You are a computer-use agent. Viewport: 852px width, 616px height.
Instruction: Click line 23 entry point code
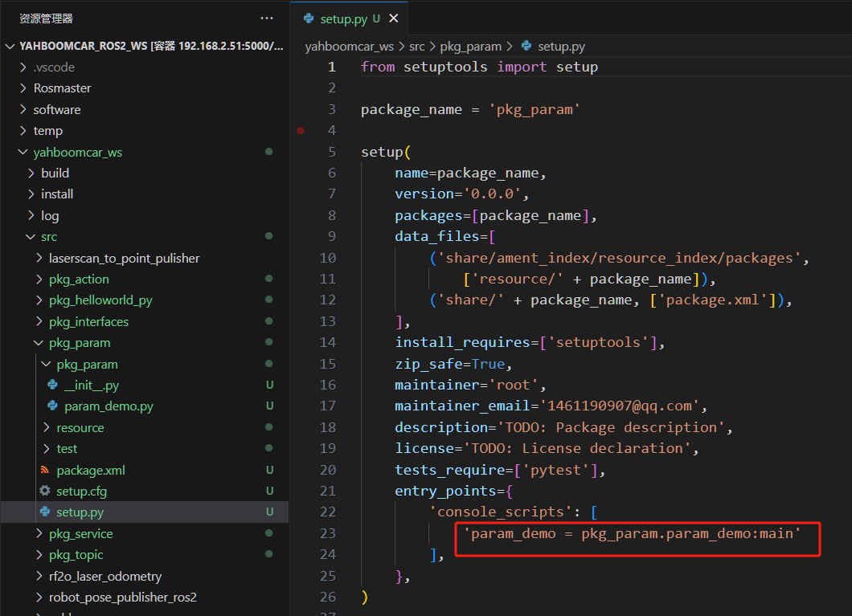tap(632, 533)
